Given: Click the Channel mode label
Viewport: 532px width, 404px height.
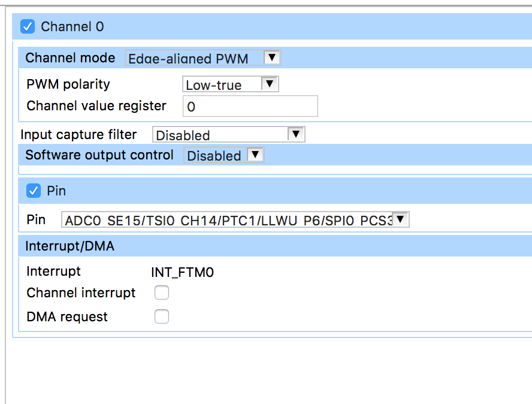Looking at the screenshot, I should tap(70, 58).
